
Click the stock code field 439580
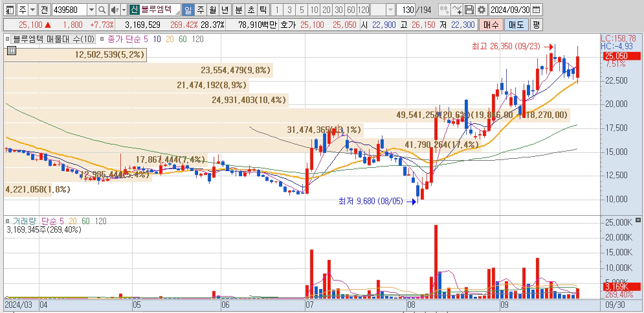click(x=69, y=10)
